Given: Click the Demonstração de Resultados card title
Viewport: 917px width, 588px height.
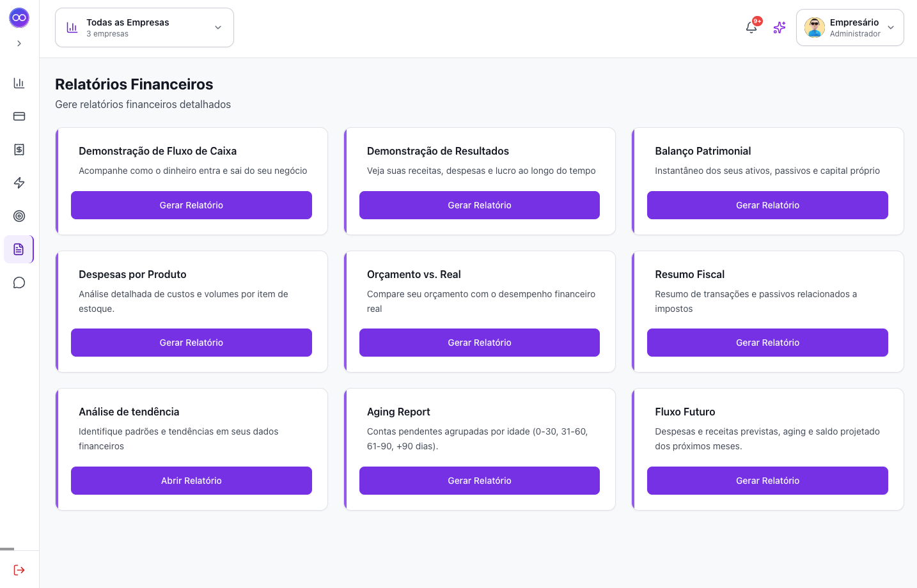Looking at the screenshot, I should point(438,151).
